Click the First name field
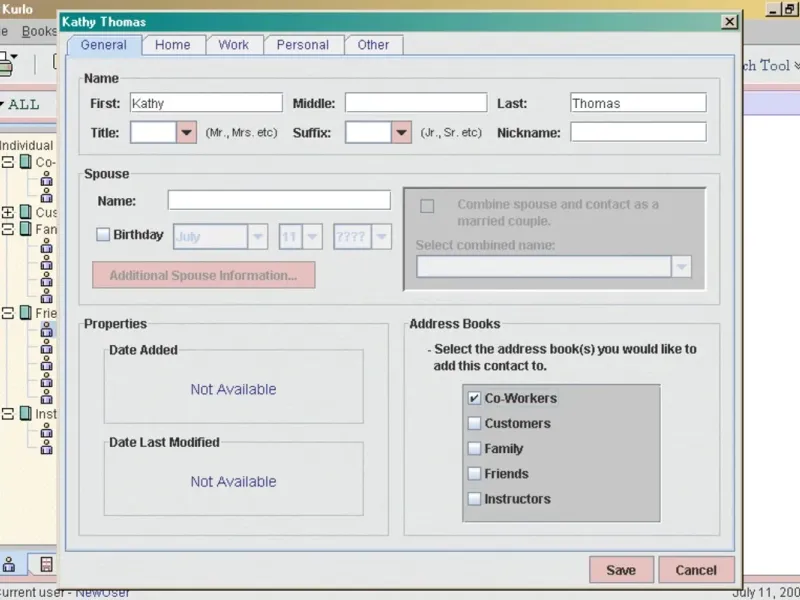Screen dimensions: 800x600 [206, 103]
